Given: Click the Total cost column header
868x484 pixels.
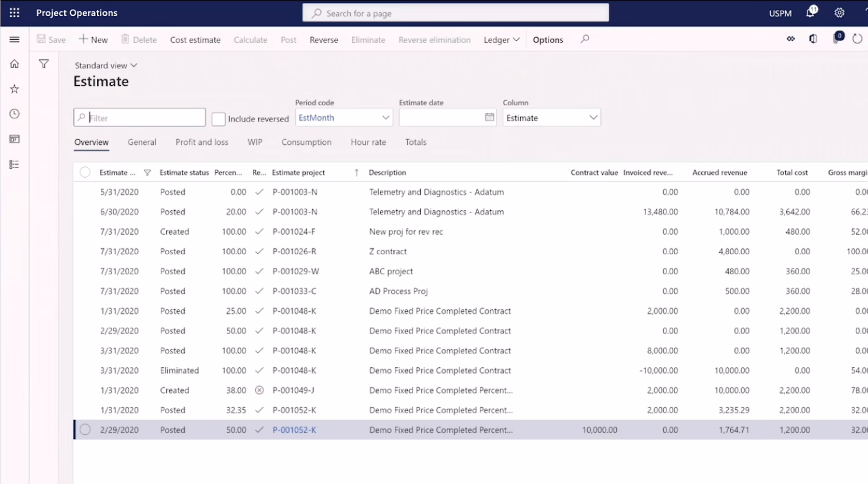Looking at the screenshot, I should (792, 172).
